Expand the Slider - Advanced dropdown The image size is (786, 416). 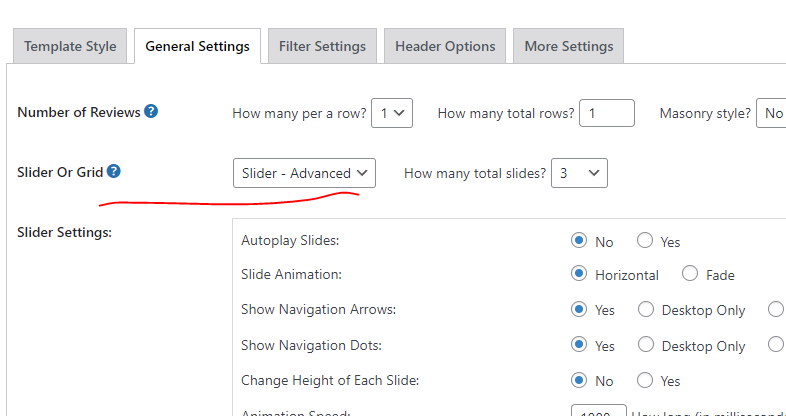pyautogui.click(x=304, y=173)
